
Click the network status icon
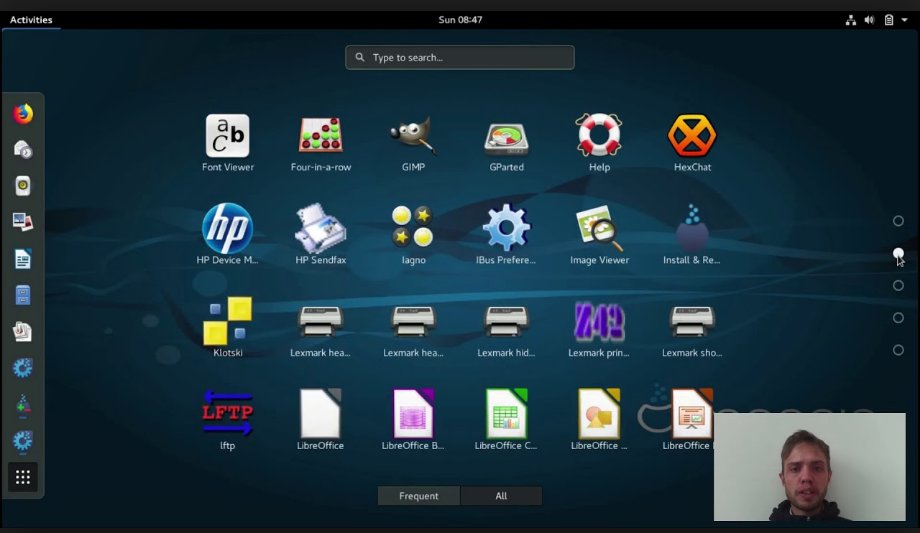(850, 20)
